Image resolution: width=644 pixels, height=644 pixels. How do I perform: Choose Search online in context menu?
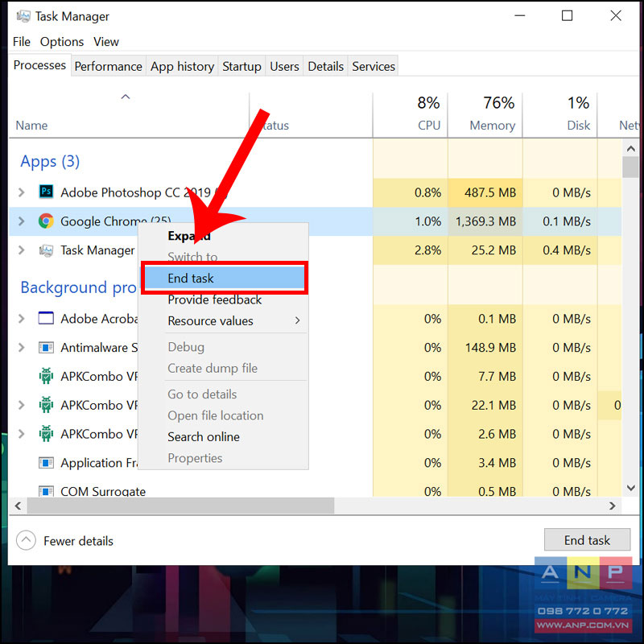tap(225, 436)
